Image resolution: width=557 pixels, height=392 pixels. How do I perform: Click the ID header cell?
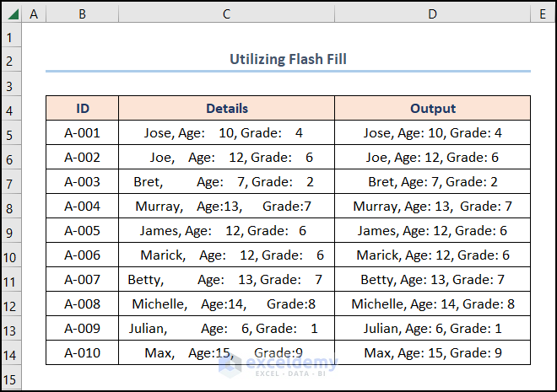(82, 109)
